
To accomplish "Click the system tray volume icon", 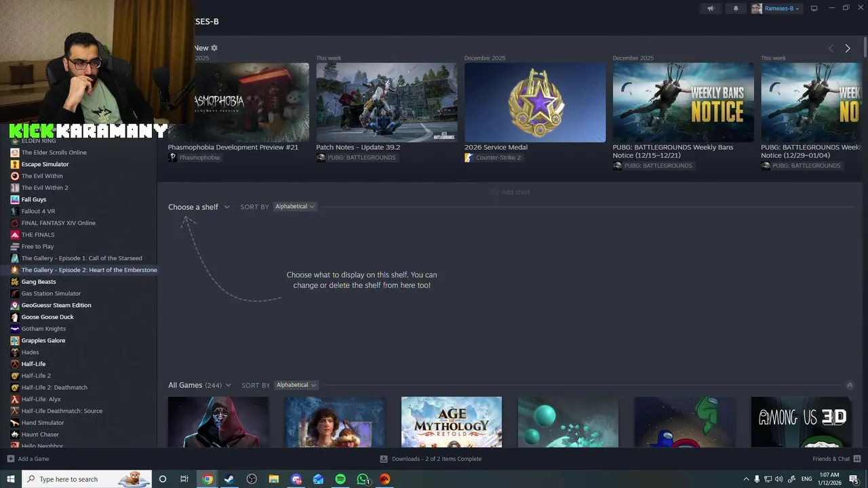I will tap(778, 479).
